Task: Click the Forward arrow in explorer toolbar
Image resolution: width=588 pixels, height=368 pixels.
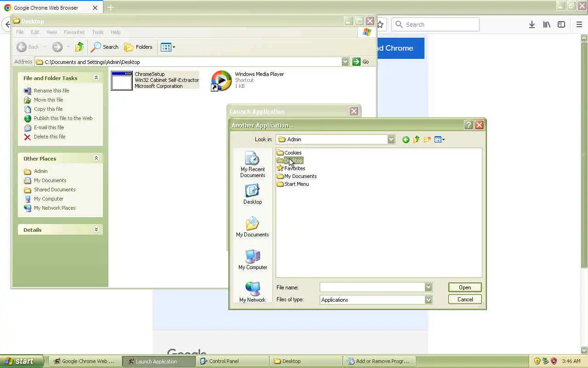Action: [57, 47]
